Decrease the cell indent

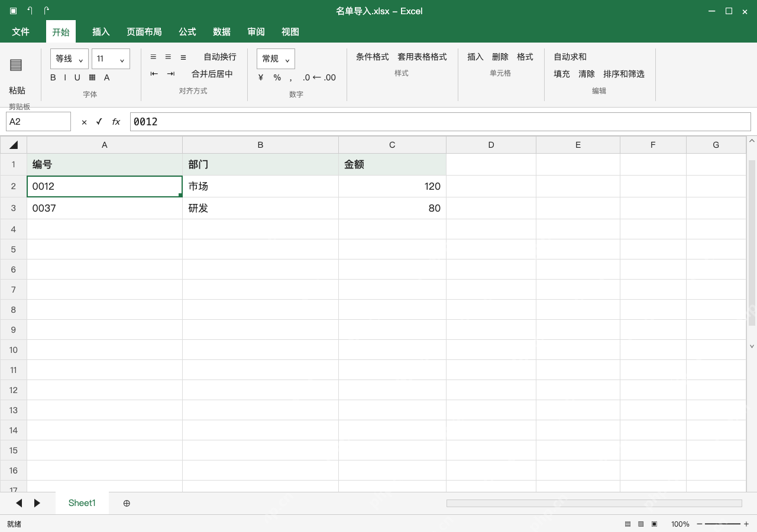pos(154,74)
